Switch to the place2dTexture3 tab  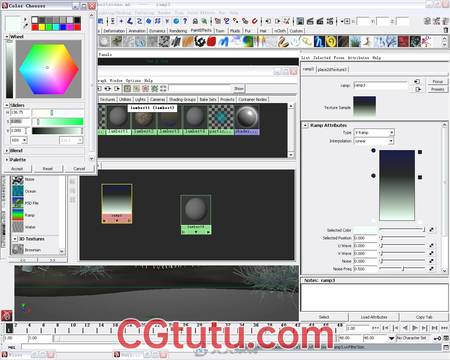(332, 69)
